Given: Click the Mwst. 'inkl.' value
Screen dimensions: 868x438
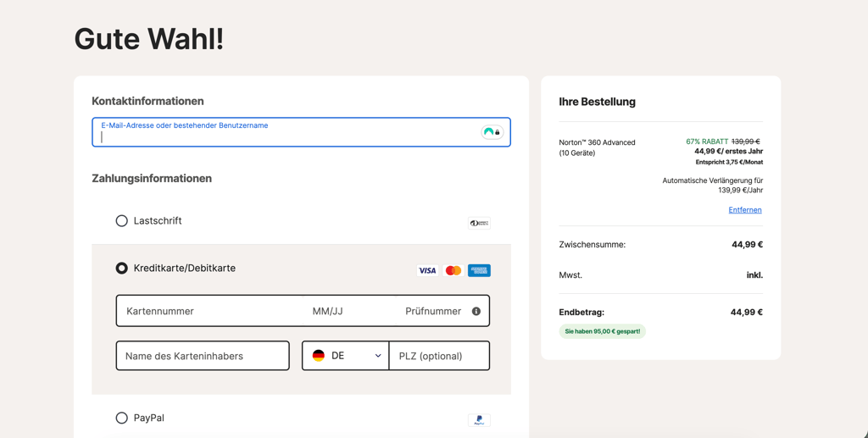Looking at the screenshot, I should pyautogui.click(x=754, y=274).
